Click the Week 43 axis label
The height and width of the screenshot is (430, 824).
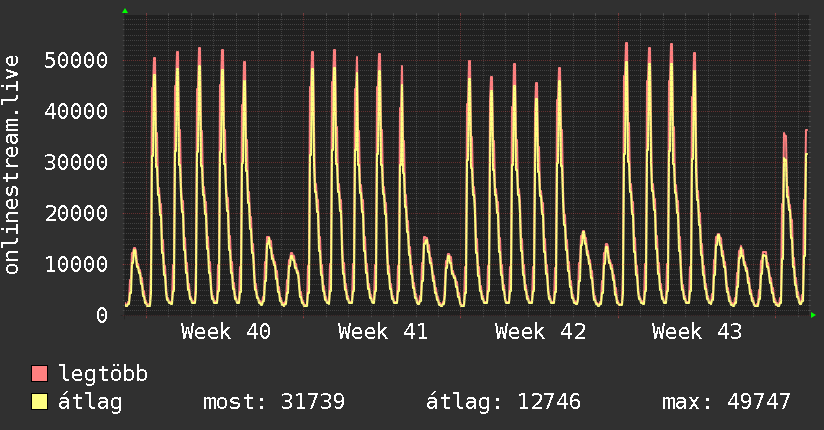pyautogui.click(x=697, y=332)
